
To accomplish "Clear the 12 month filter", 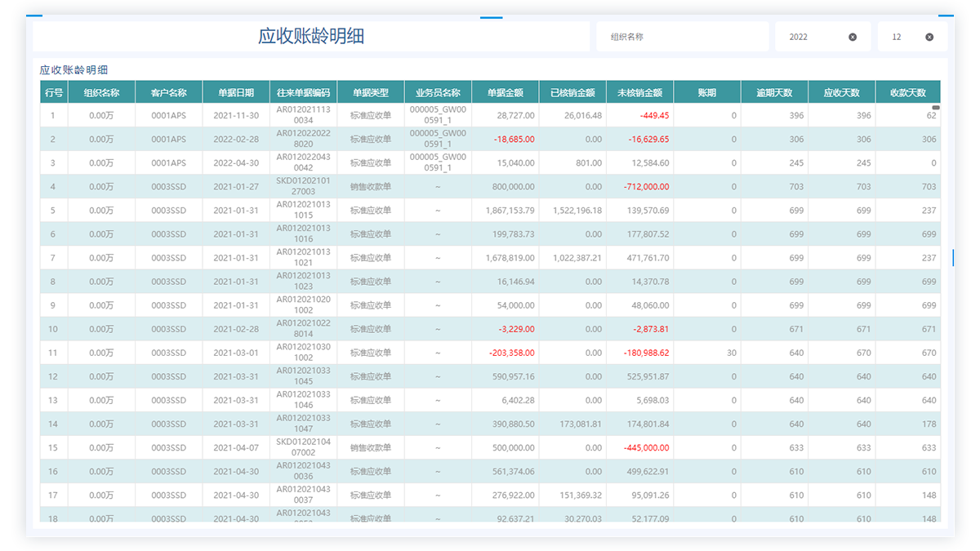I will tap(929, 37).
